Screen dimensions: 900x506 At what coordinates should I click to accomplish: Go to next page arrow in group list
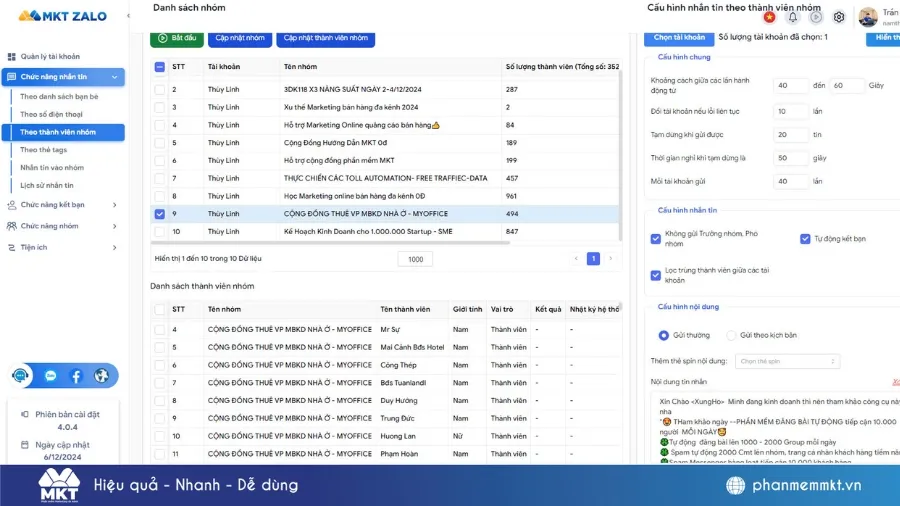coord(610,259)
